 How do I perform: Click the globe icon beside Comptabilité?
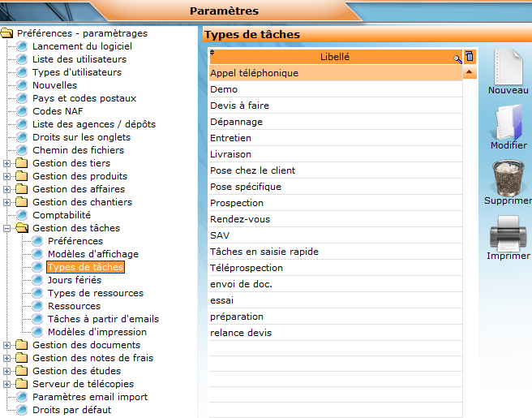click(x=22, y=215)
